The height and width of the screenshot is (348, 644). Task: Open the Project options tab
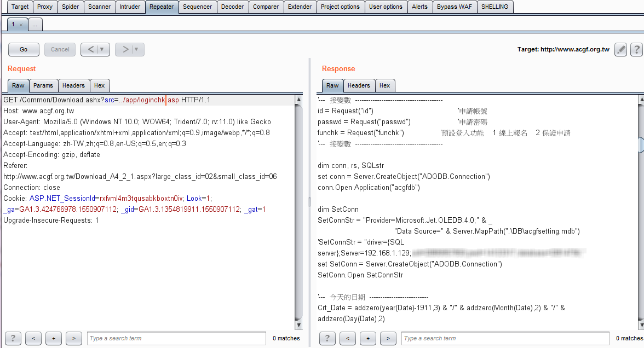[340, 7]
